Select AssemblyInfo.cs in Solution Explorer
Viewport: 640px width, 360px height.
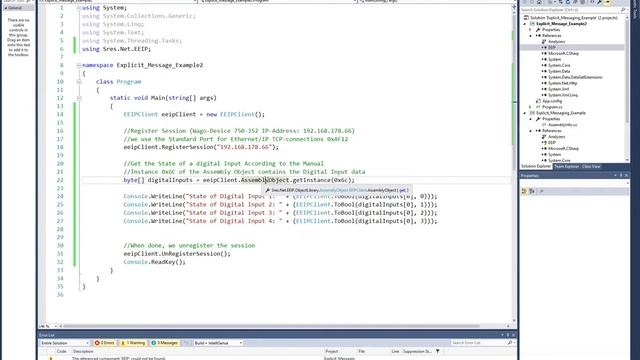coord(562,125)
